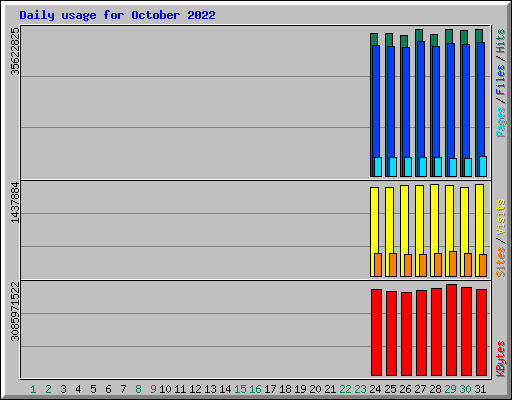Select the red KBytes bar for day 25
This screenshot has height=400, width=512.
(x=391, y=334)
